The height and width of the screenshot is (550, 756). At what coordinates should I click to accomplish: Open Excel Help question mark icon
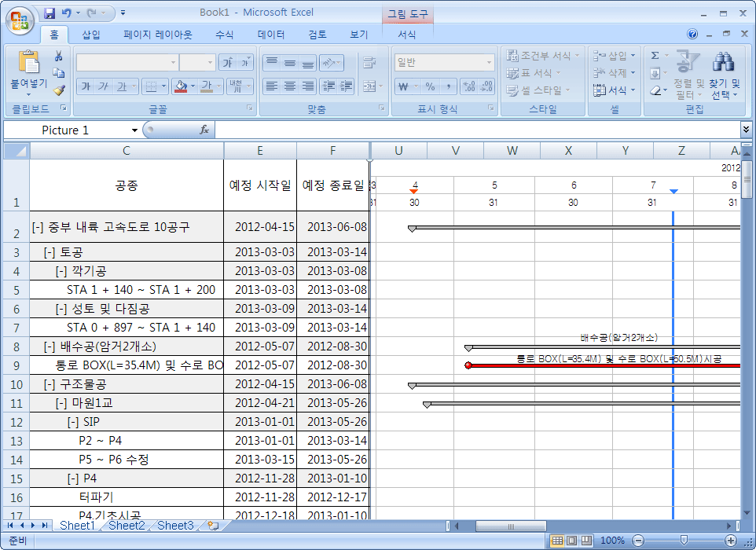[692, 35]
